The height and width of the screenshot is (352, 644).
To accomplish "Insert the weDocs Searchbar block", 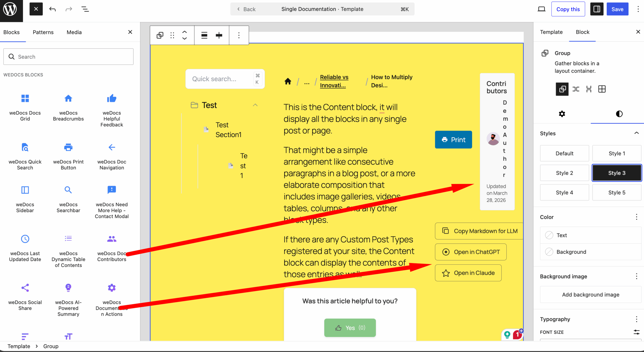I will pos(68,199).
